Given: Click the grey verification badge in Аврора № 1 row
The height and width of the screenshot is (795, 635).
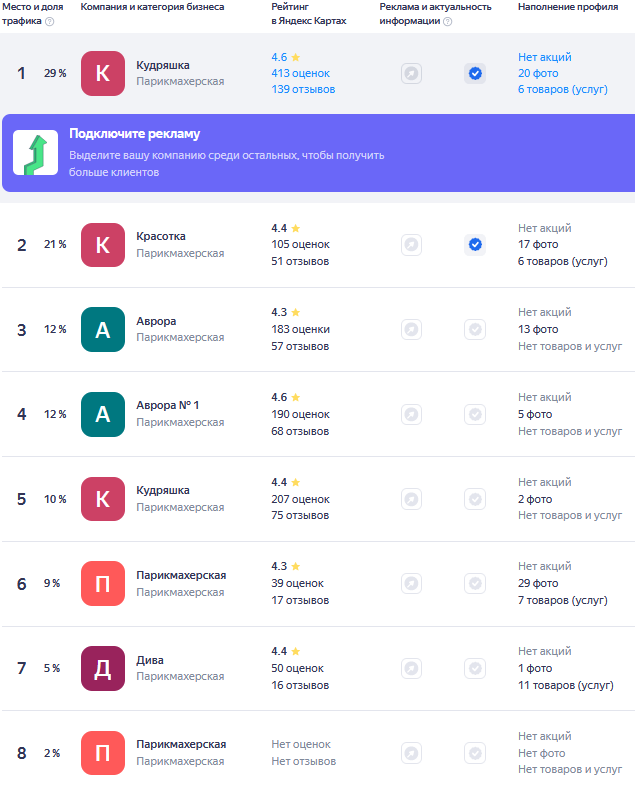Looking at the screenshot, I should [475, 414].
